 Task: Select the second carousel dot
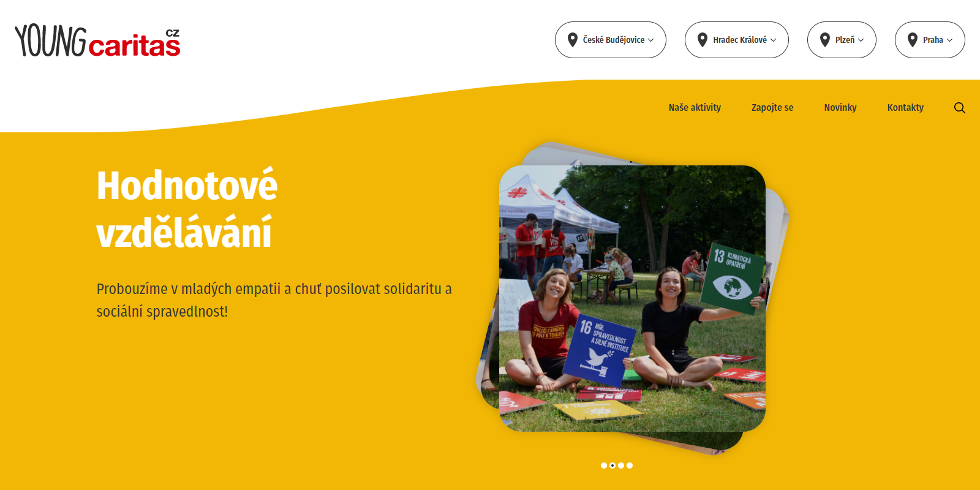[x=612, y=466]
